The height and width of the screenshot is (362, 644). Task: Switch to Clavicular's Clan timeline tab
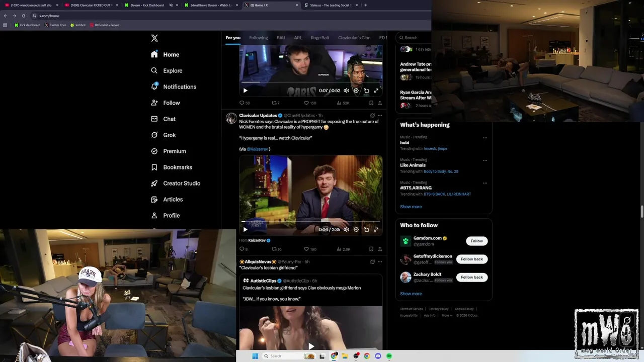(354, 38)
